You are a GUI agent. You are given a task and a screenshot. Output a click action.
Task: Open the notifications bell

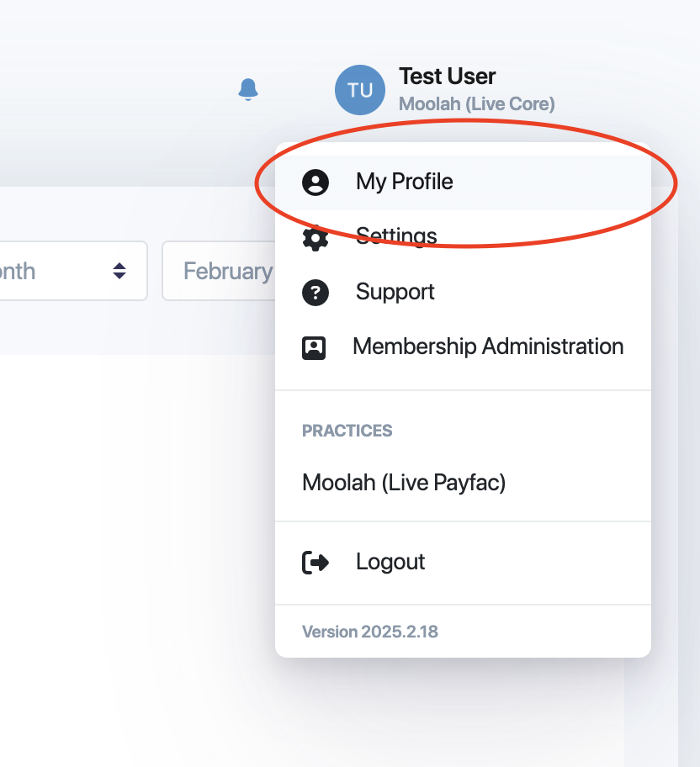pos(248,89)
